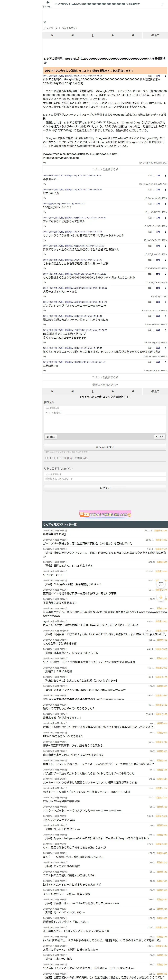The width and height of the screenshot is (168, 980).
Task: Open the options menu for post 0015
Action: 165,362
